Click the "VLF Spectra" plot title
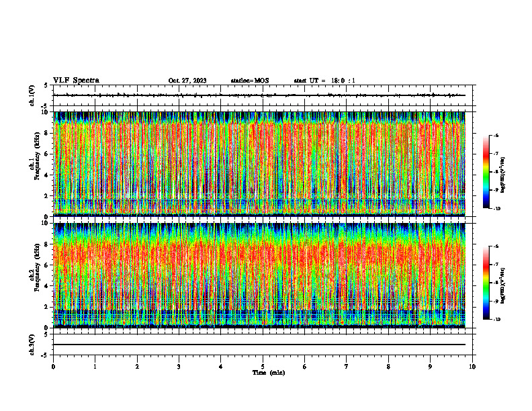 click(x=76, y=81)
